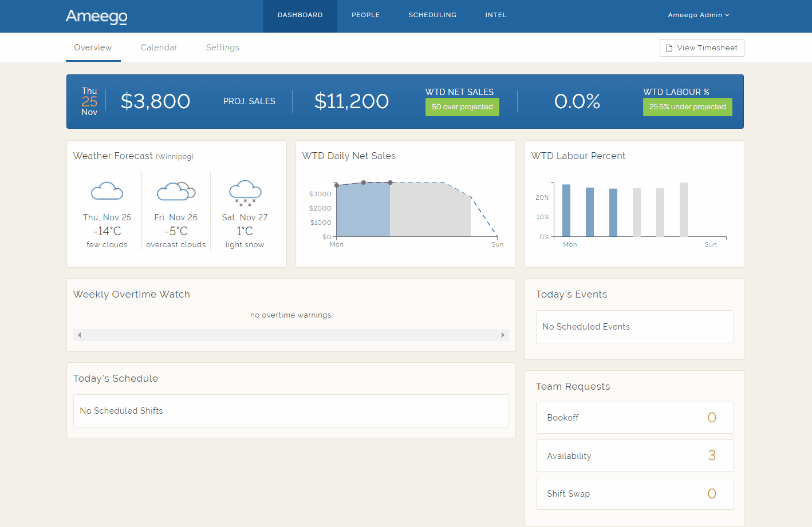The width and height of the screenshot is (812, 527).
Task: Go to the Intel section
Action: click(496, 15)
